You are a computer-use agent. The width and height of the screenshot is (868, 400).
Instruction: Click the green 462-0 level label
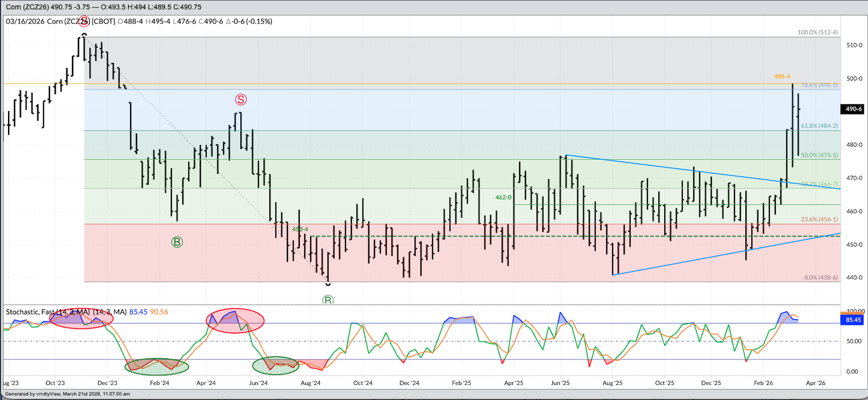tap(503, 197)
